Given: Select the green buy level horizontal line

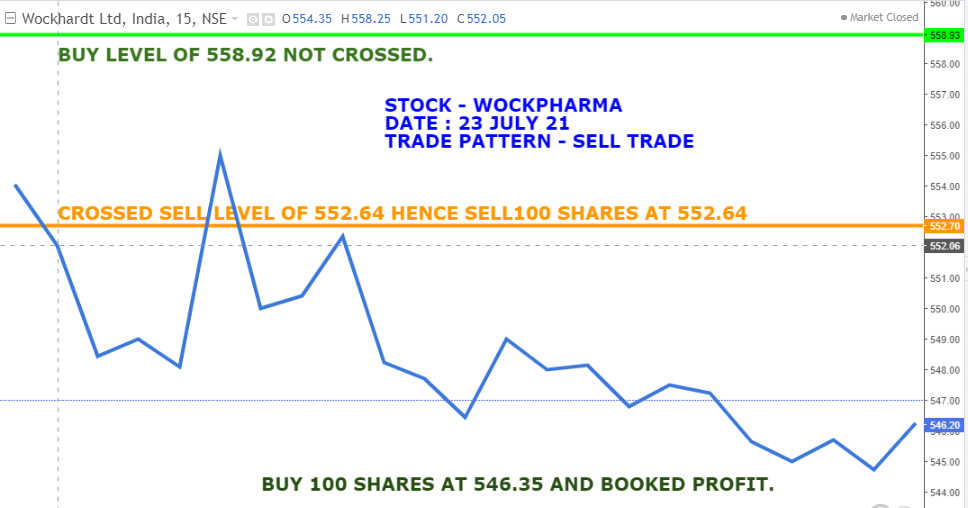Looking at the screenshot, I should point(500,35).
